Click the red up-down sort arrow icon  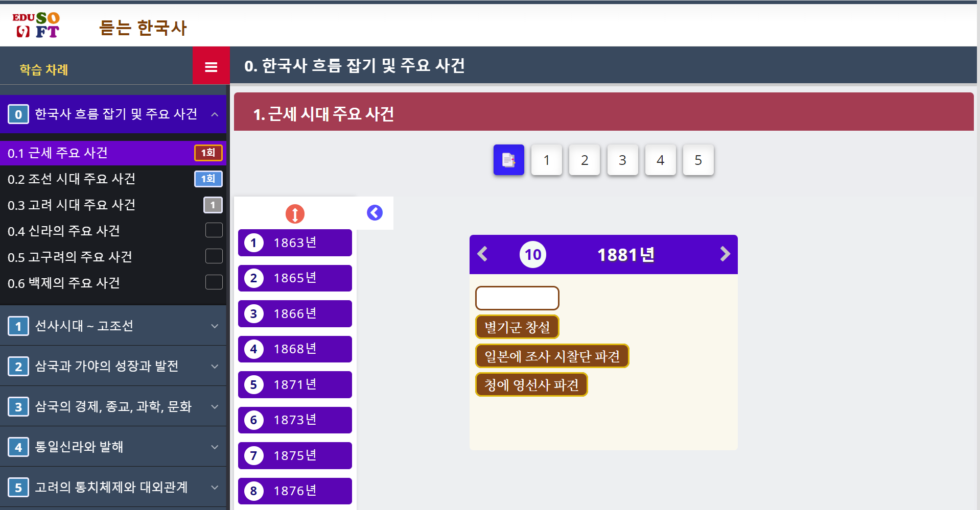pos(295,213)
